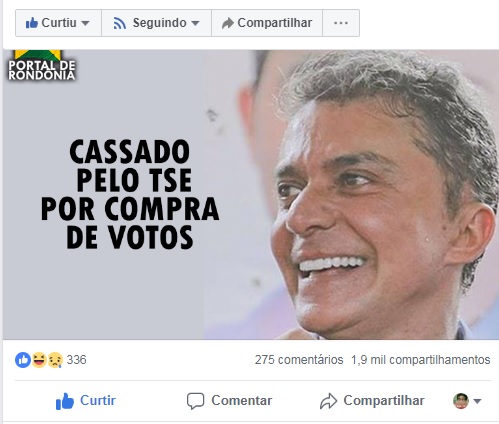Click the Portal de Rondonia logo
The width and height of the screenshot is (499, 424).
42,65
